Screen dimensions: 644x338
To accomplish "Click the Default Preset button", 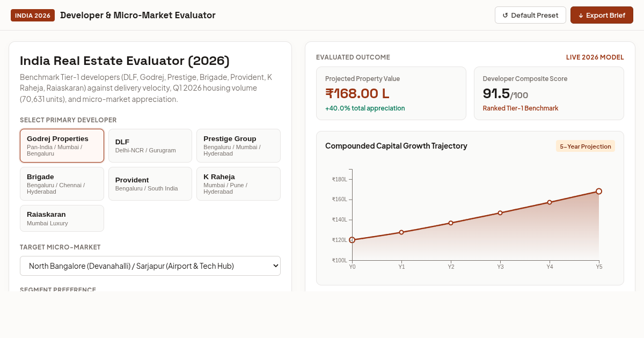I will coord(530,15).
